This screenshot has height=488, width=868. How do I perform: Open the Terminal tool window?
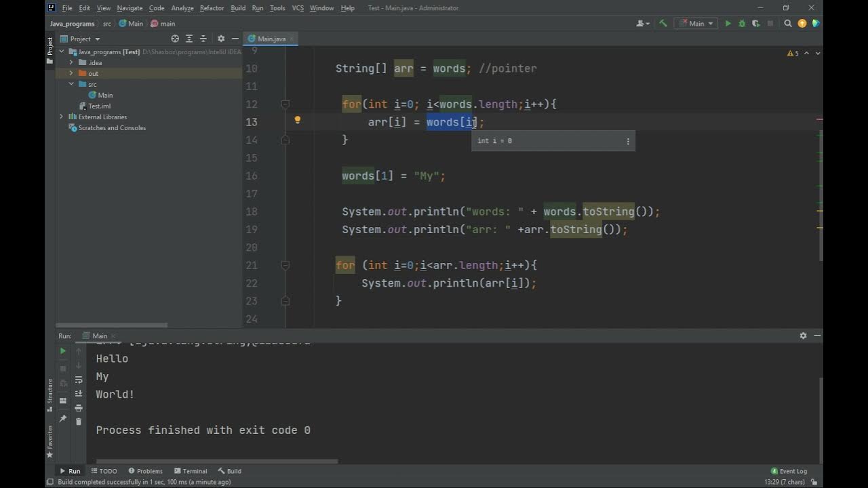tap(191, 471)
